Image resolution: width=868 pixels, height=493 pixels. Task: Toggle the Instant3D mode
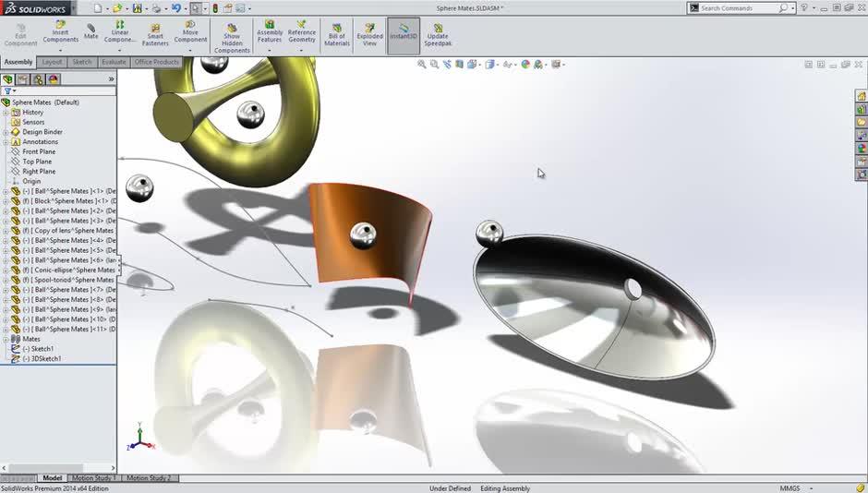point(404,33)
